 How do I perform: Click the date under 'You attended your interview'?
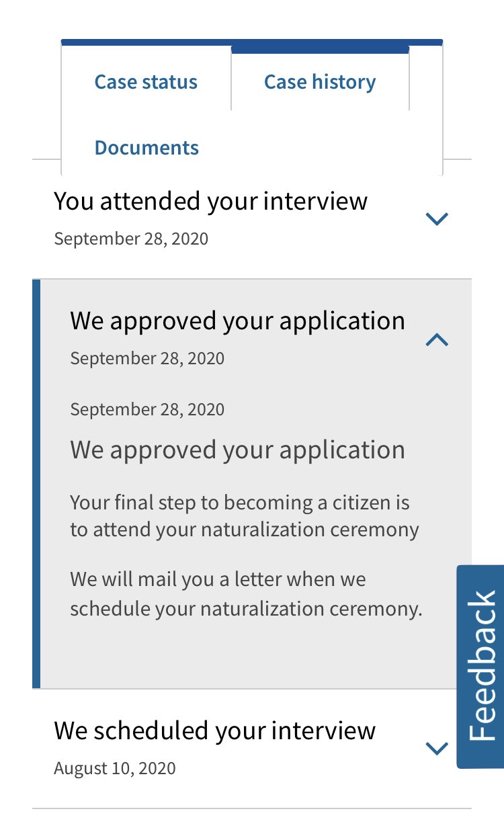point(131,239)
